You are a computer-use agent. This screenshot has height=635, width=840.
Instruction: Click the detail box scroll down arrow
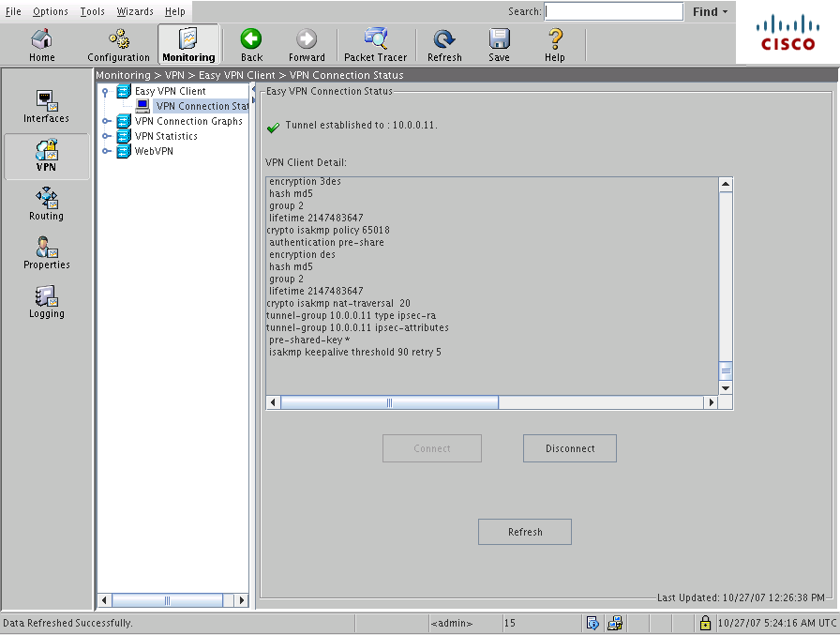tap(726, 388)
